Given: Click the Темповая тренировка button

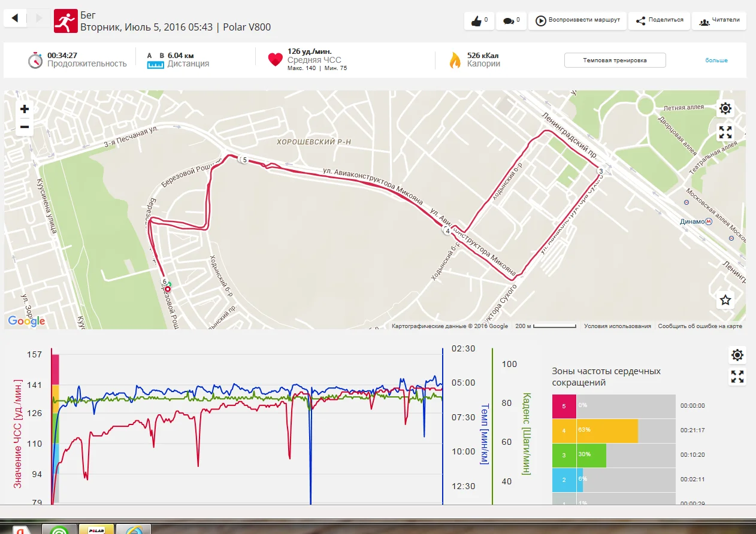Looking at the screenshot, I should tap(615, 60).
